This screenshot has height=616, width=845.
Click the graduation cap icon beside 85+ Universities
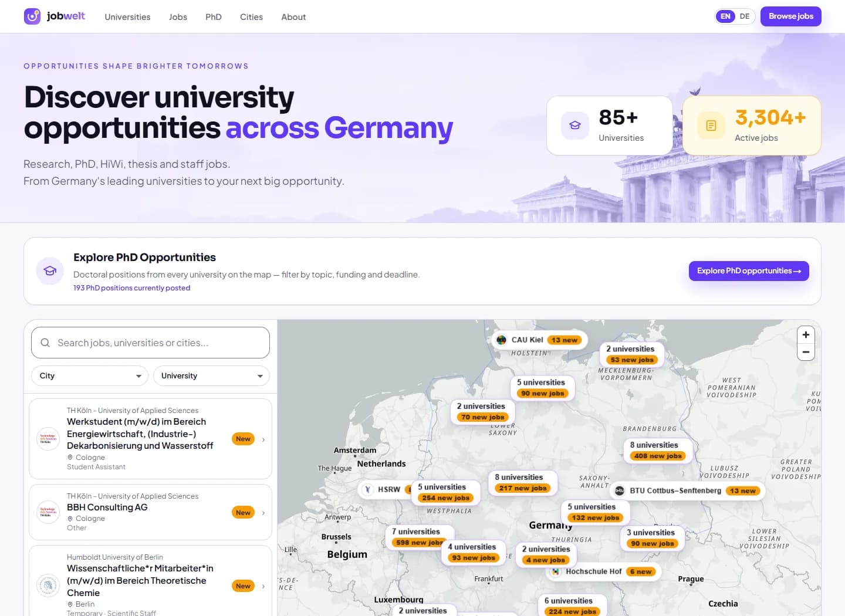point(575,126)
